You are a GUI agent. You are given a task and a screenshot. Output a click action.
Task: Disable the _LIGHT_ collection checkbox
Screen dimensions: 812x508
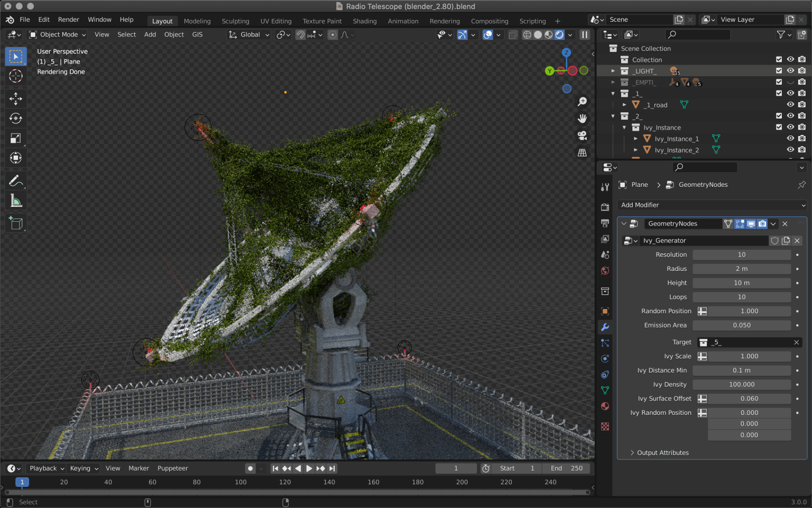coord(779,70)
